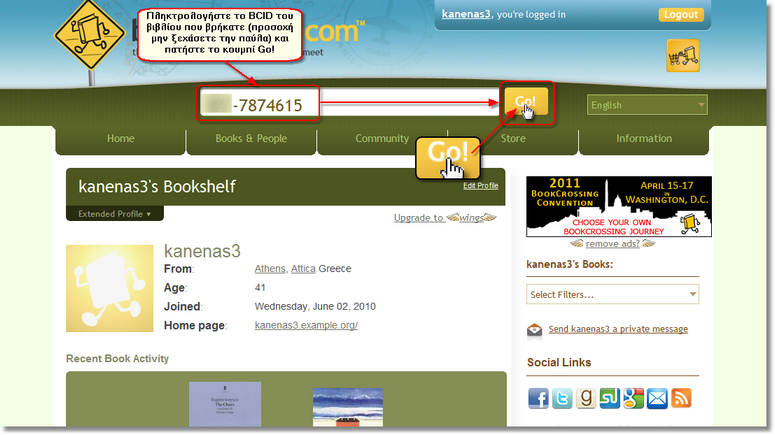Click the Google social link icon
Viewport: 775px width, 435px height.
(633, 399)
